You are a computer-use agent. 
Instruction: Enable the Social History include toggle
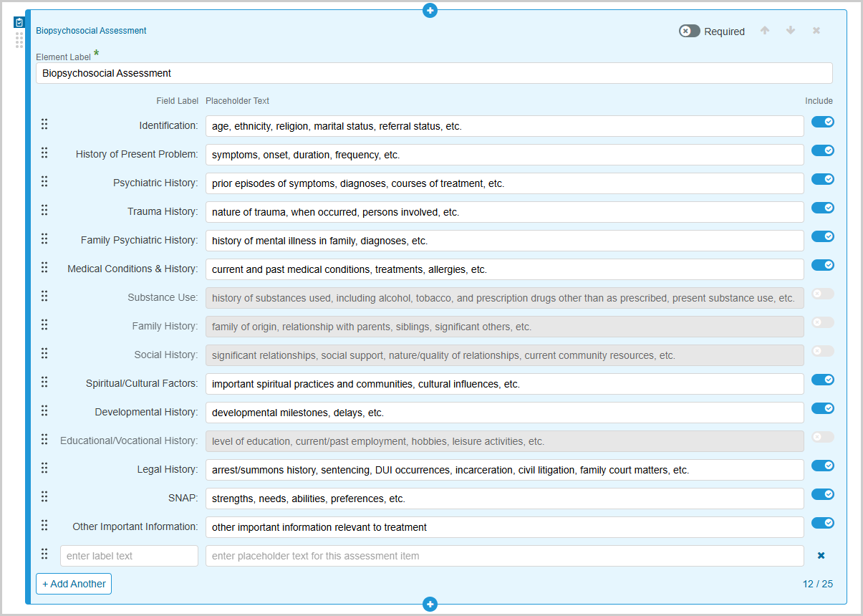(823, 351)
